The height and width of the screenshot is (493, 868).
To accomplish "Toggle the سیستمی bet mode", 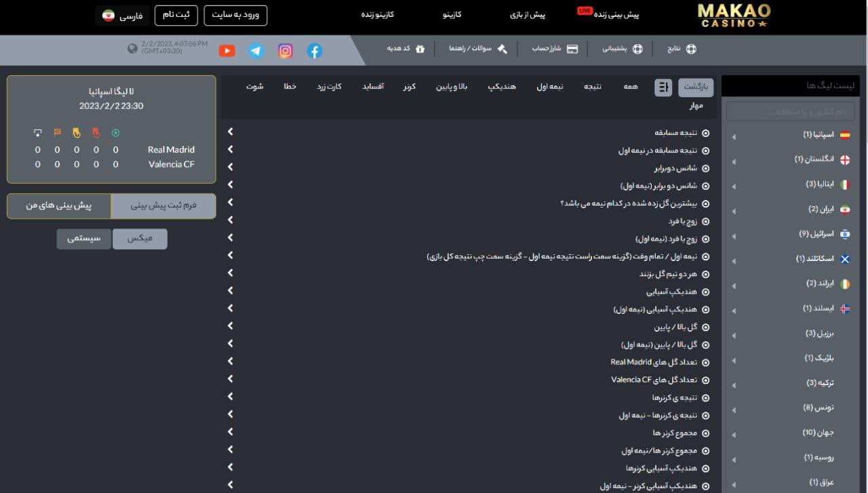I will pos(83,238).
